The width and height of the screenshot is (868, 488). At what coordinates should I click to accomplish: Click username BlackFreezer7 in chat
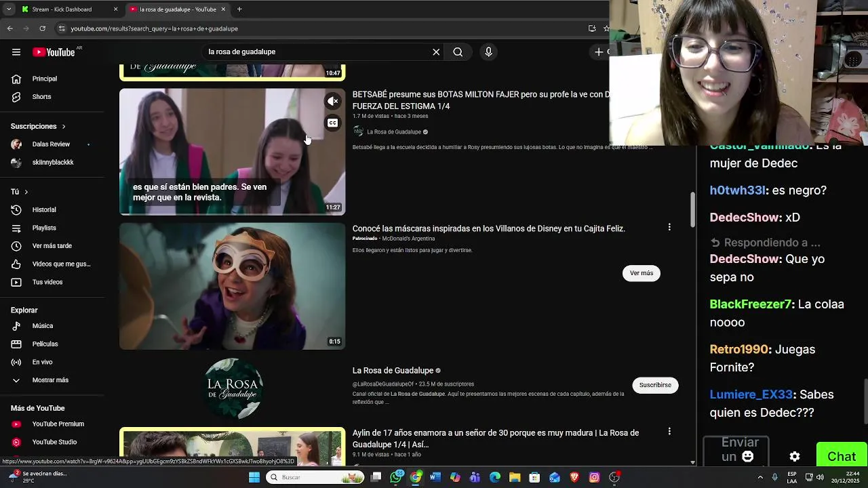coord(749,304)
